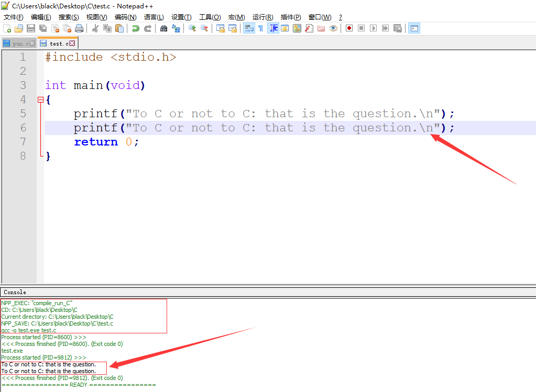Click the Save recorded macro icon
This screenshot has width=536, height=392.
[x=398, y=28]
